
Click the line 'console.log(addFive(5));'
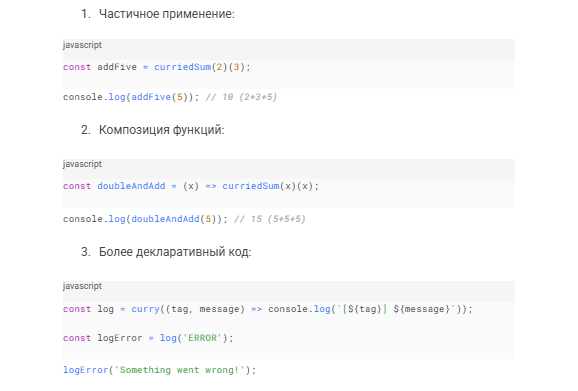[131, 97]
